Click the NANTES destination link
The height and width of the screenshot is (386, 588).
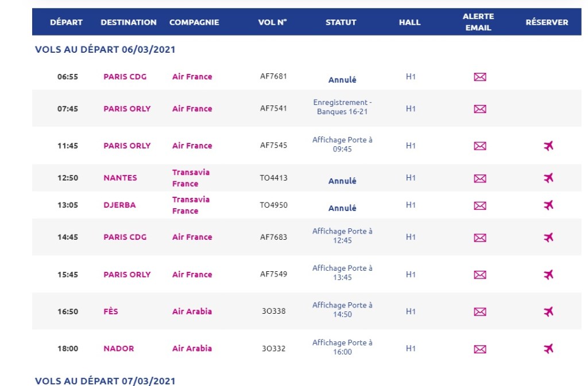click(x=120, y=178)
